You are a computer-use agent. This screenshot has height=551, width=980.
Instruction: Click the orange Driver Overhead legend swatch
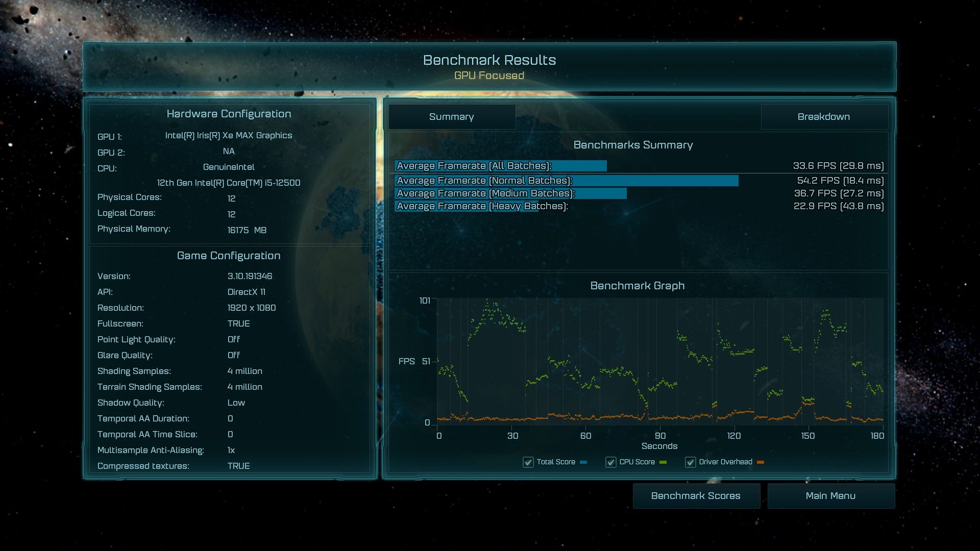click(761, 462)
